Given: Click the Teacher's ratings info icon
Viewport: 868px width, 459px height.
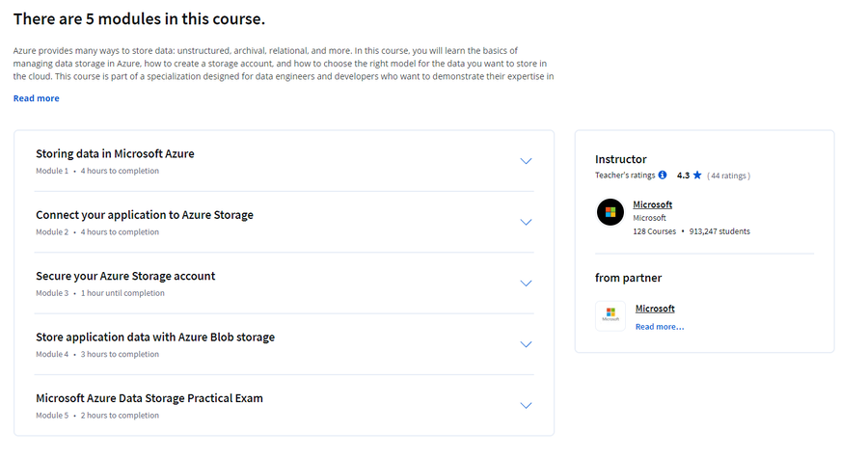Looking at the screenshot, I should [x=662, y=175].
